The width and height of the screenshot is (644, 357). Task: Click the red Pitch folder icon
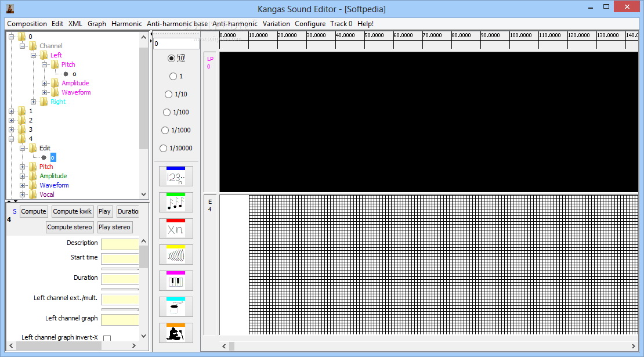coord(33,167)
